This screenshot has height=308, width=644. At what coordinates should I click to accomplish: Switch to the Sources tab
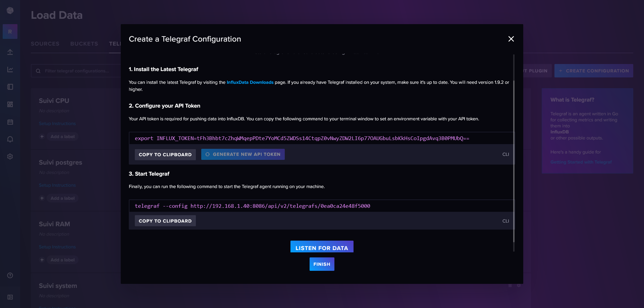click(x=45, y=44)
